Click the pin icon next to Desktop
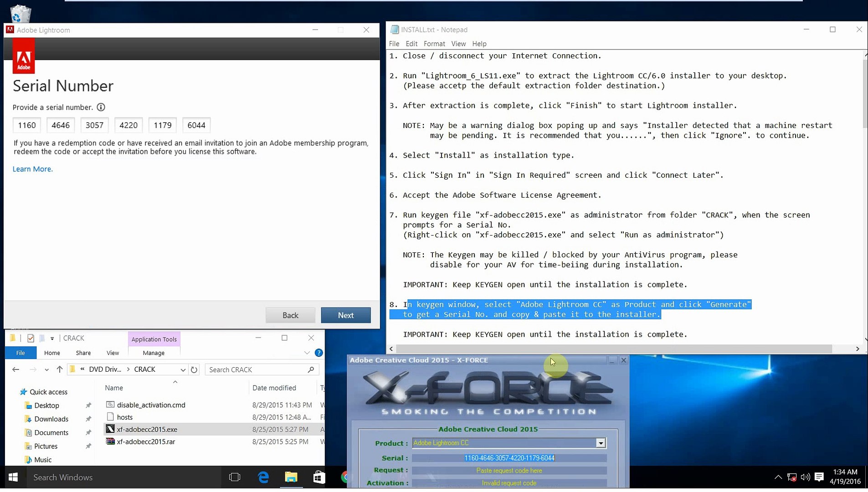The width and height of the screenshot is (868, 492). point(88,405)
